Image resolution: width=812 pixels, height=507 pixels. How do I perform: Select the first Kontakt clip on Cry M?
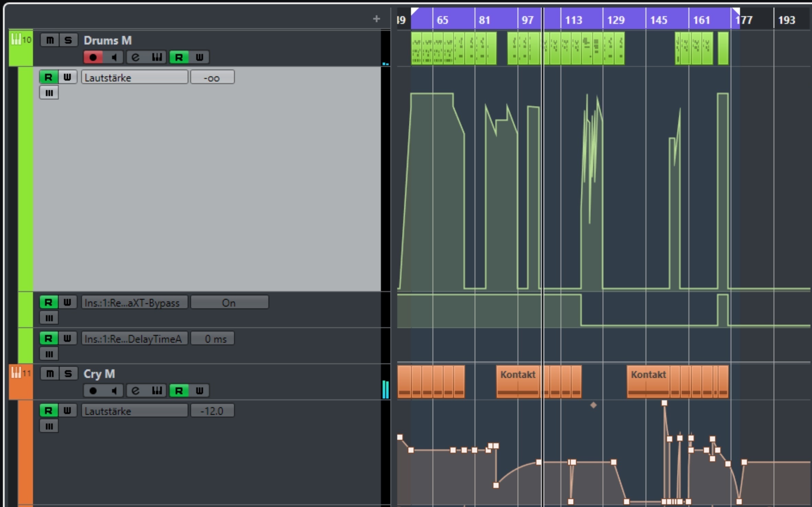coord(518,382)
